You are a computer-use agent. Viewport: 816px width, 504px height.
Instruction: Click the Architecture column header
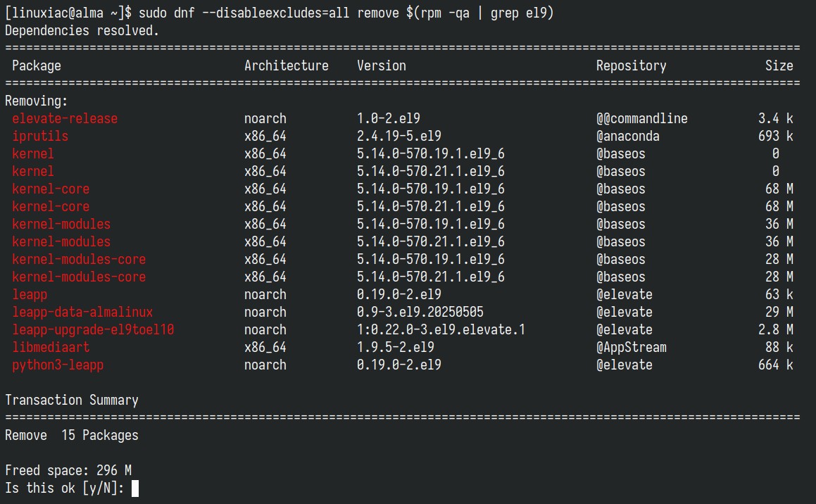pos(287,65)
